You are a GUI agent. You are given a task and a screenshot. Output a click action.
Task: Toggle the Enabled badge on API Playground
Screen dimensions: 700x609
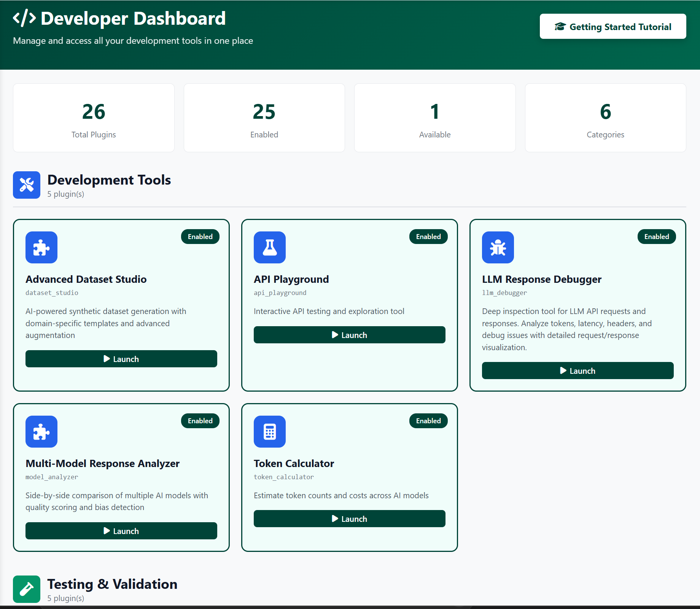[428, 236]
